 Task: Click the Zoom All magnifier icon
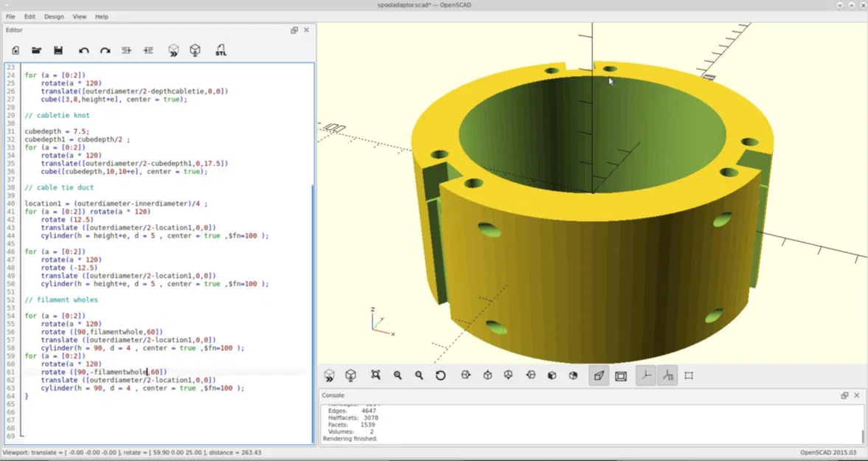tap(375, 375)
